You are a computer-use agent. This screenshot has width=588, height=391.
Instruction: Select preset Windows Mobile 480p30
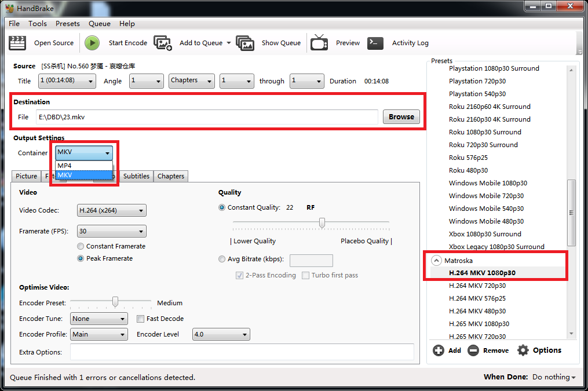[486, 221]
